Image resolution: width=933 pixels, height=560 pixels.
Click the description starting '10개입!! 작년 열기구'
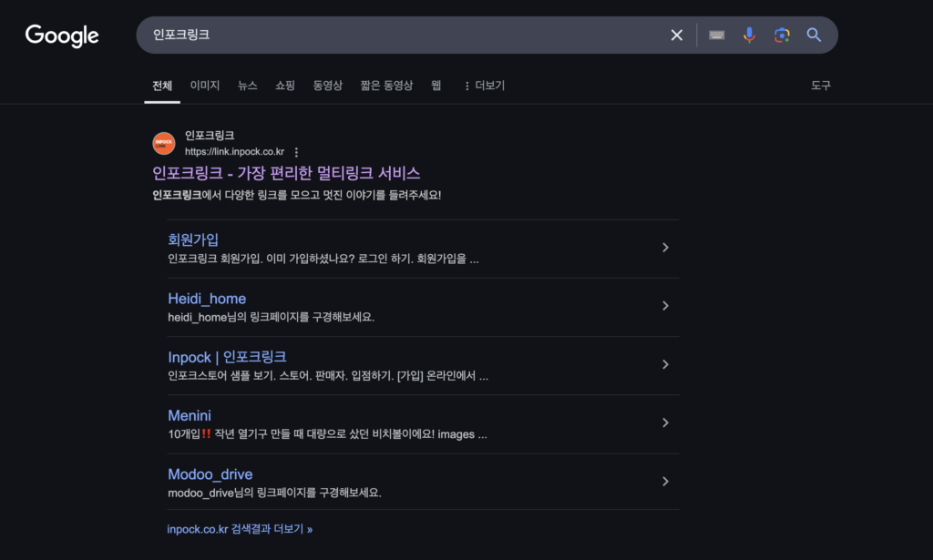[327, 434]
